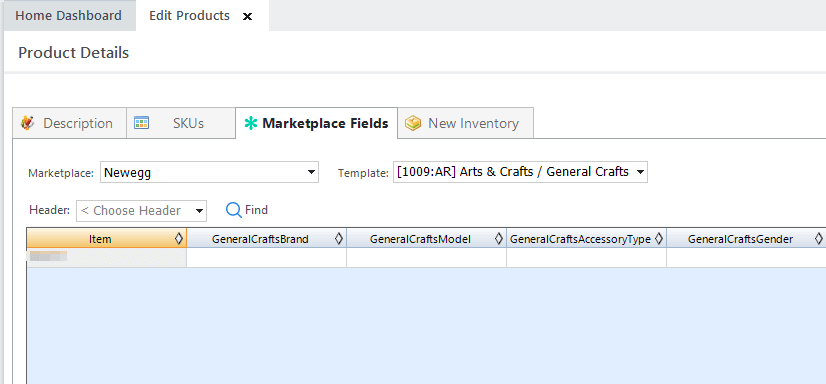Image resolution: width=826 pixels, height=384 pixels.
Task: Click the magnifying glass Find icon
Action: 233,210
